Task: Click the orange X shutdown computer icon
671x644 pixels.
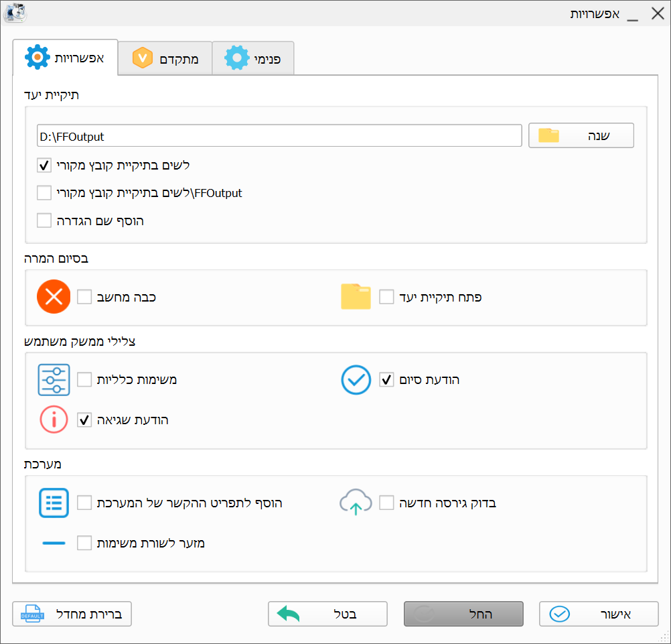Action: [54, 296]
